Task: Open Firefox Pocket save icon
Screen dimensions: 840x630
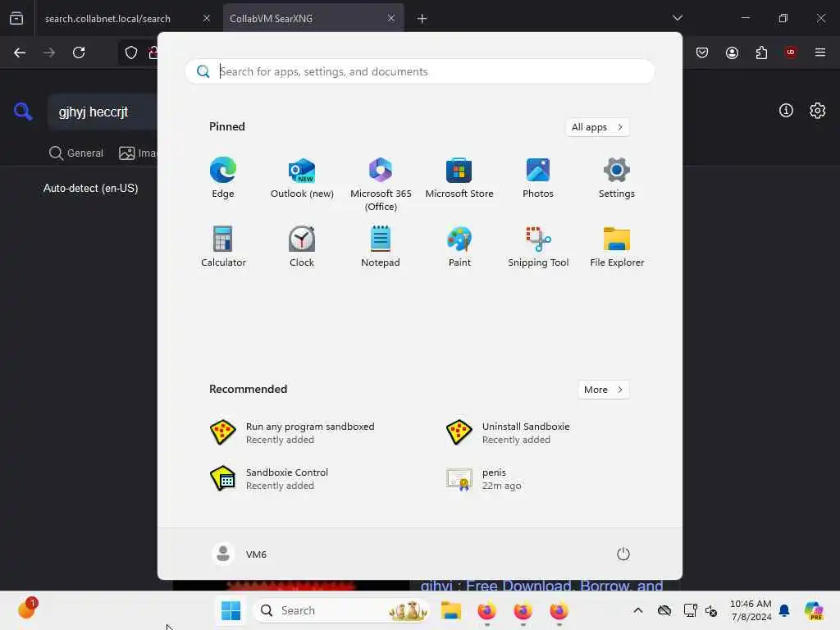Action: tap(702, 52)
